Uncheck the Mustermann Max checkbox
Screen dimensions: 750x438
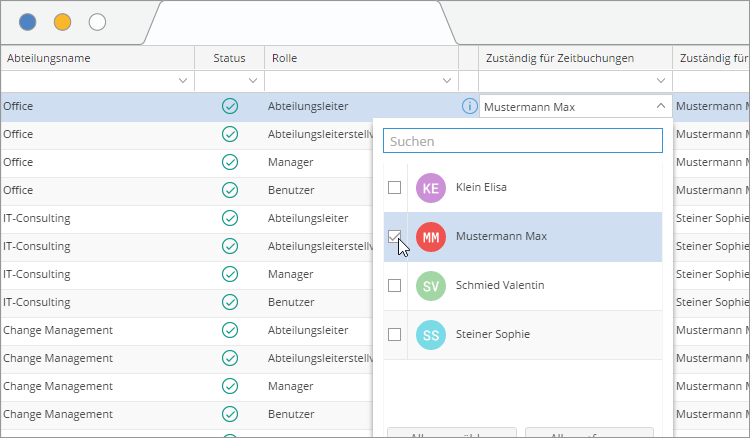(x=395, y=237)
